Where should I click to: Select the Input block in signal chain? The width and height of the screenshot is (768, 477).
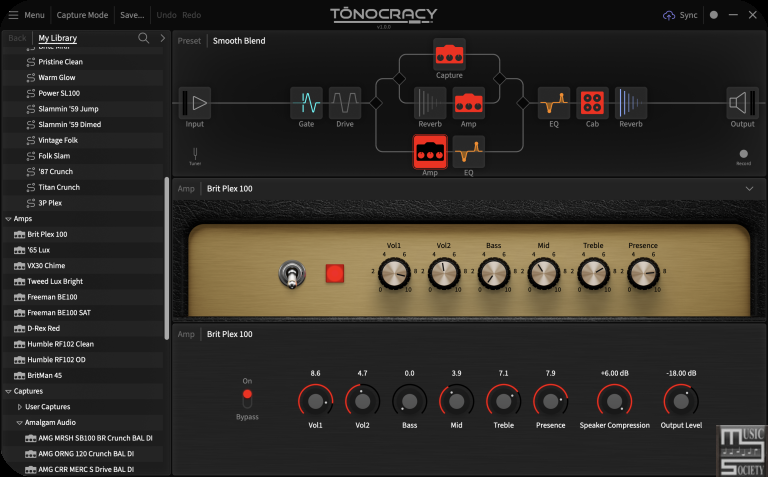[x=195, y=103]
